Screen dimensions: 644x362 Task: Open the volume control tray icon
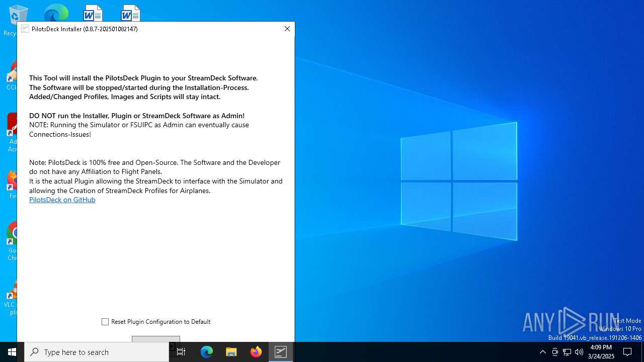click(579, 352)
